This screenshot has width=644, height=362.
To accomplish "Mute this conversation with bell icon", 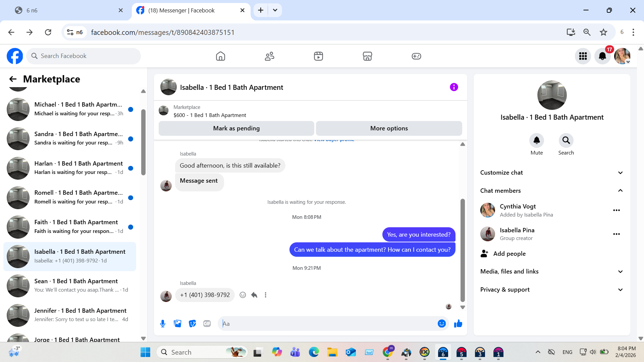I will 536,140.
